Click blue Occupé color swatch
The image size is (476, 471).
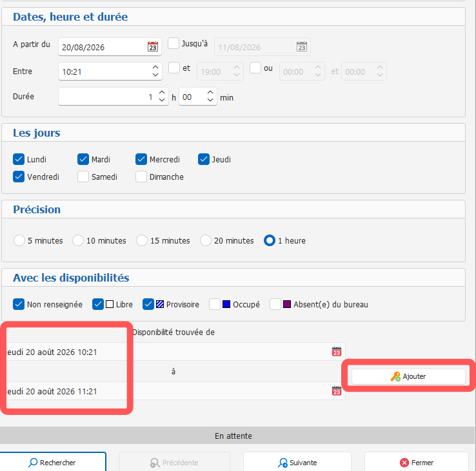point(226,304)
